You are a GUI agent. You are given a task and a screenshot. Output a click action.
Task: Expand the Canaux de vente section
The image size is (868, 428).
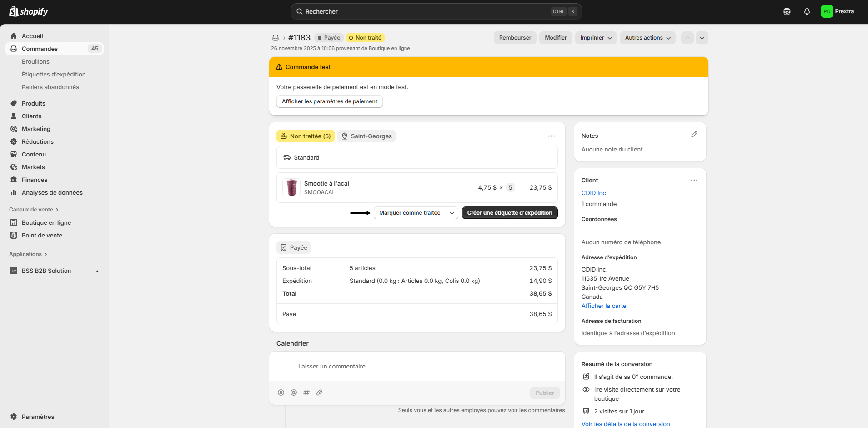(34, 210)
